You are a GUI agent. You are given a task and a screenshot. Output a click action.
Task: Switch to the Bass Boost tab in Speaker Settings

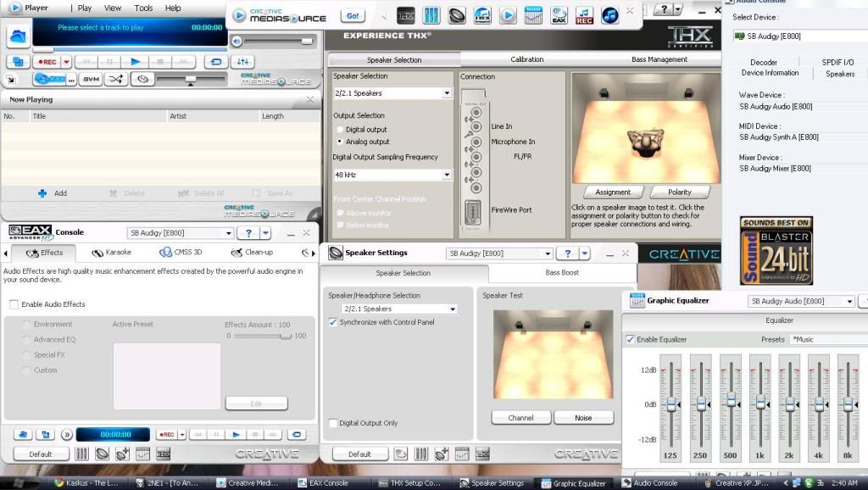[x=562, y=272]
